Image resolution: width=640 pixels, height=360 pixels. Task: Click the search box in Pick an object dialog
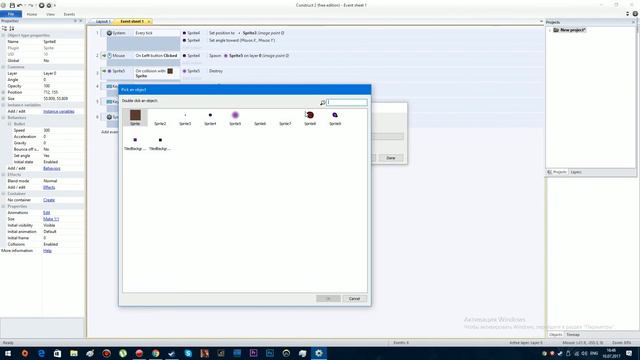coord(347,102)
